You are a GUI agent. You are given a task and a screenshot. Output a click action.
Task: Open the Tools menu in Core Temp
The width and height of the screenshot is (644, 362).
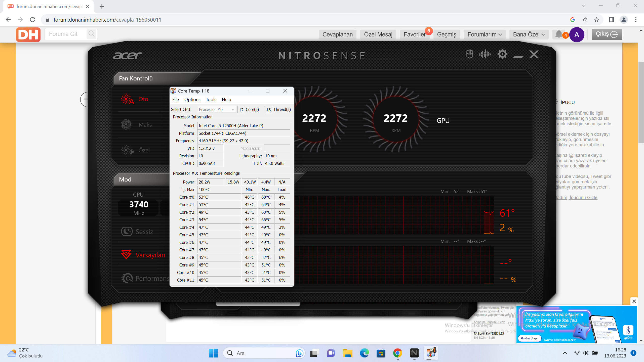click(211, 100)
